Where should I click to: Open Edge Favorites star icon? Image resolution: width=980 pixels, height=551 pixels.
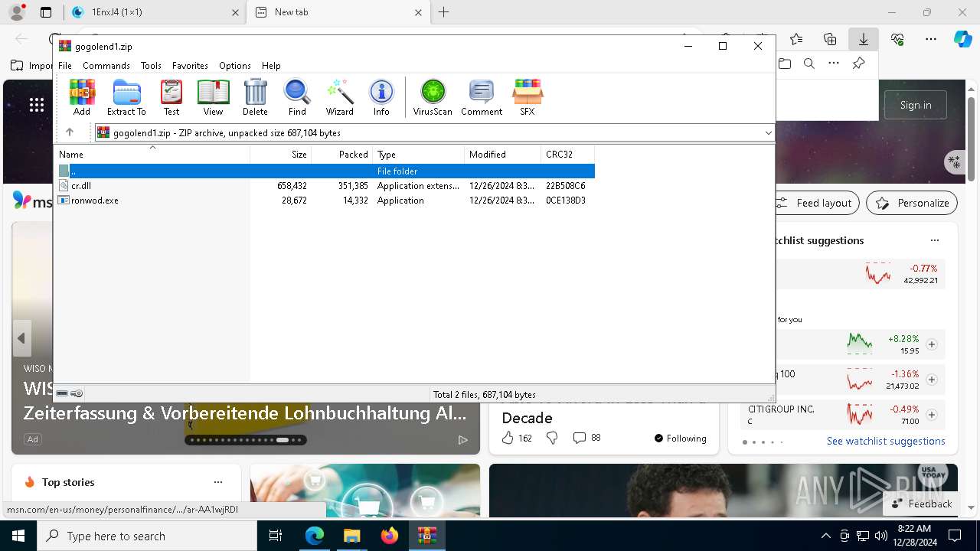coord(796,39)
